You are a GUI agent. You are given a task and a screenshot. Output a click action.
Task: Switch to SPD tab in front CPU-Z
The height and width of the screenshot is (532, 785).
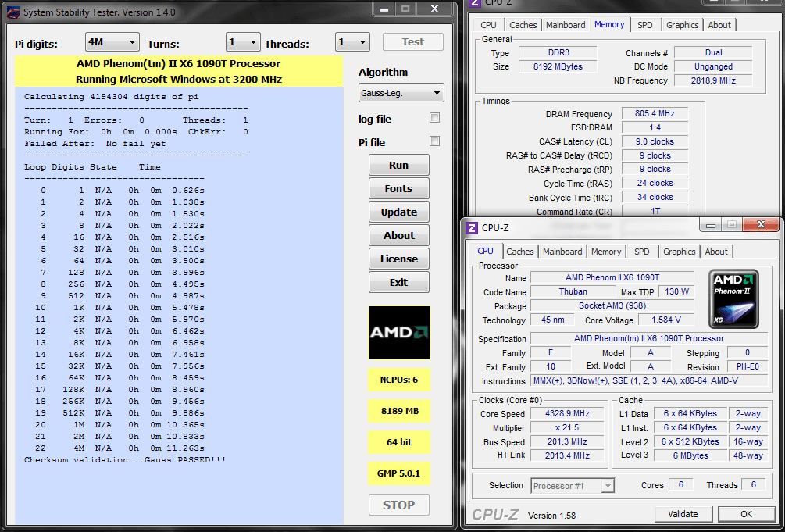tap(641, 252)
